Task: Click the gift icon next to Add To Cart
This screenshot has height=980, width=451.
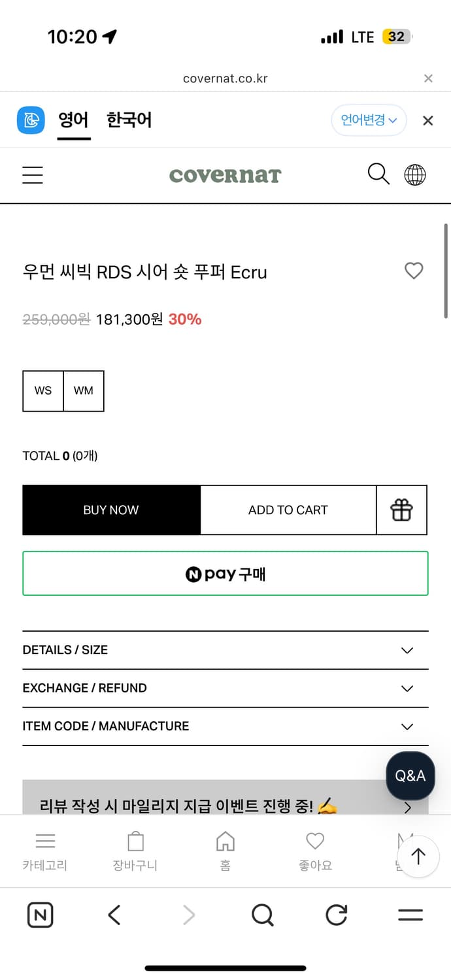Action: tap(401, 510)
